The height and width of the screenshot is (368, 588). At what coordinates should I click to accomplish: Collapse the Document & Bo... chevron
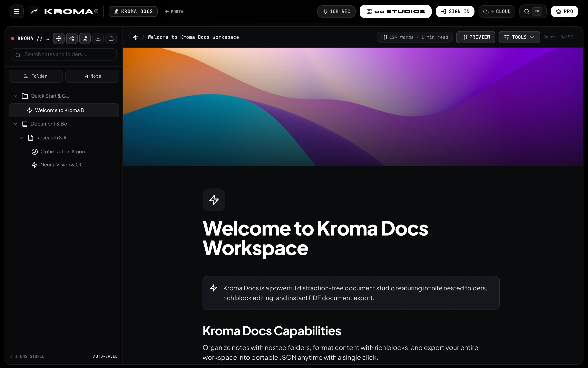click(16, 124)
